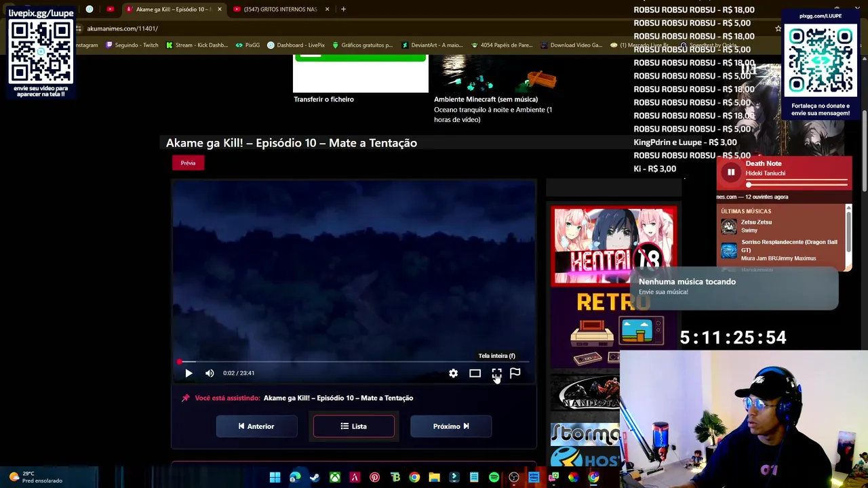Click the flag report icon in player
868x488 pixels.
tap(515, 372)
